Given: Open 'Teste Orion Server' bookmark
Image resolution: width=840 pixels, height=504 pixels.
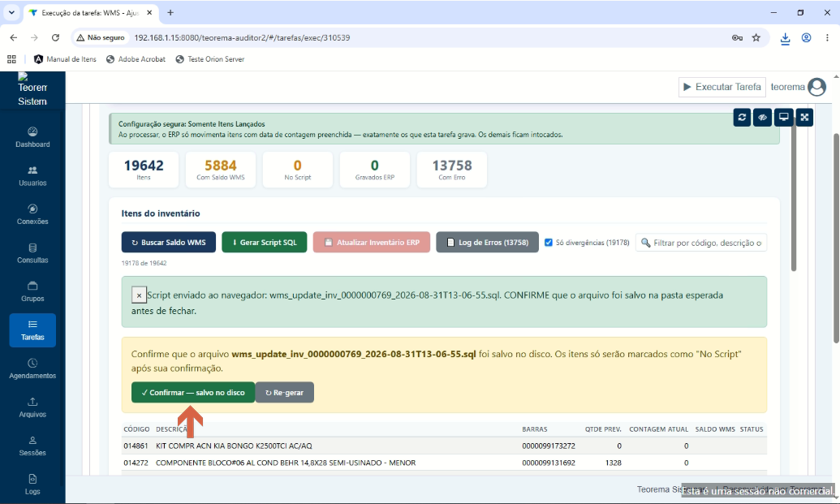Looking at the screenshot, I should click(x=209, y=59).
